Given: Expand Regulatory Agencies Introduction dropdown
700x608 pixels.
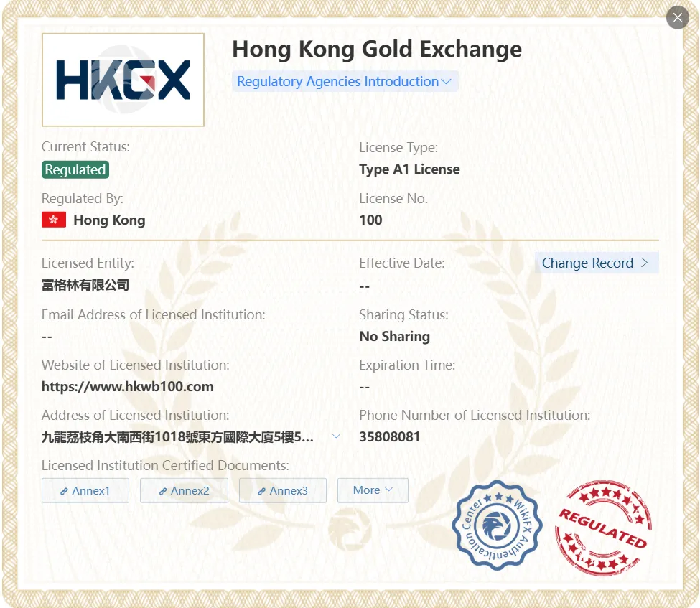Looking at the screenshot, I should pyautogui.click(x=345, y=81).
